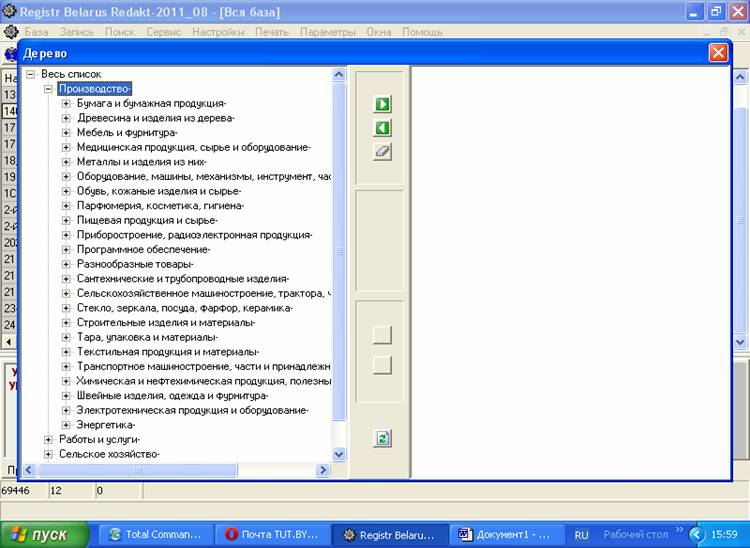750x548 pixels.
Task: Switch to Документ1 Word window in taskbar
Action: click(505, 534)
